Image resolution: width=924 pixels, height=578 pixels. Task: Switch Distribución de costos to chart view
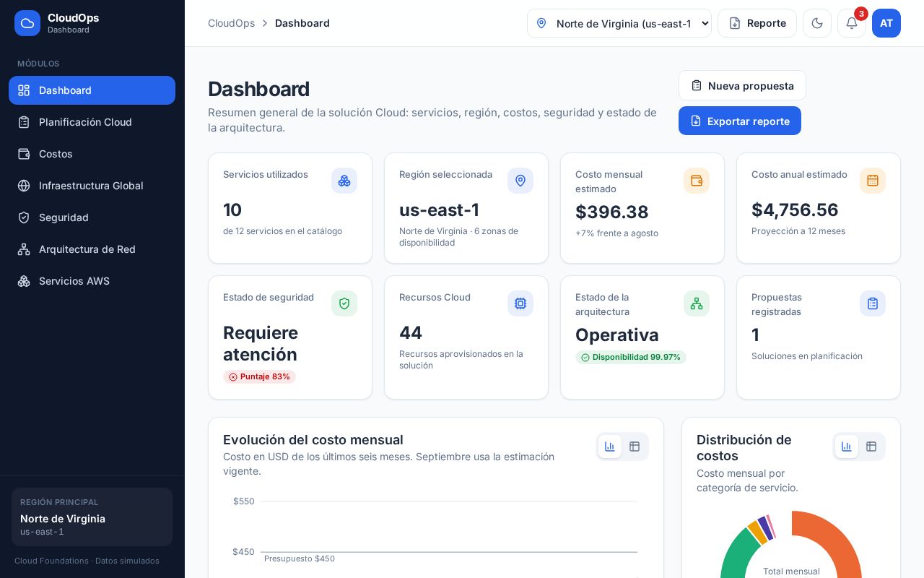(847, 447)
